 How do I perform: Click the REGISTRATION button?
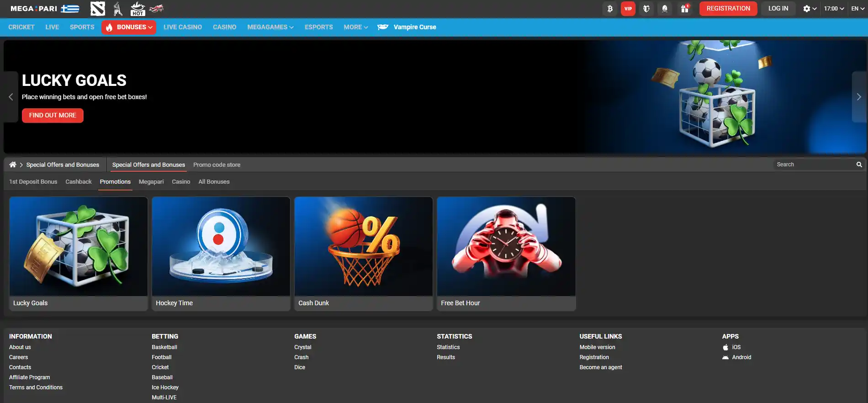click(x=728, y=9)
